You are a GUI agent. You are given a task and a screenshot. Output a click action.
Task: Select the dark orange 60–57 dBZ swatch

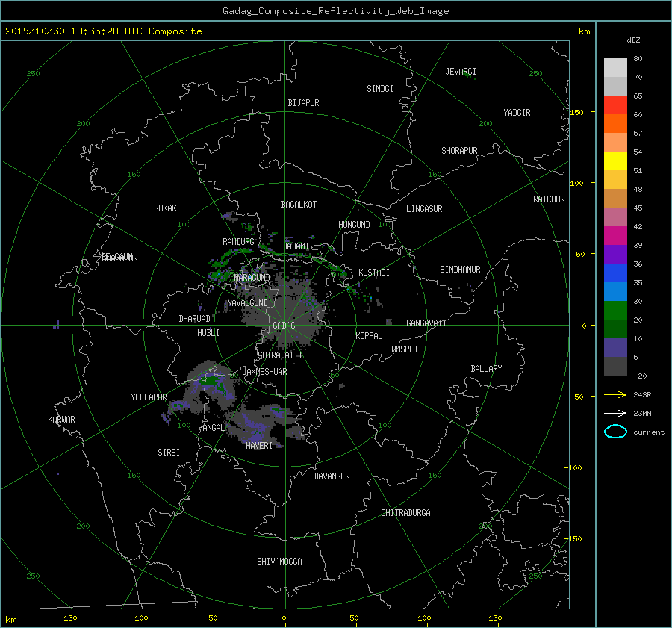(x=615, y=123)
